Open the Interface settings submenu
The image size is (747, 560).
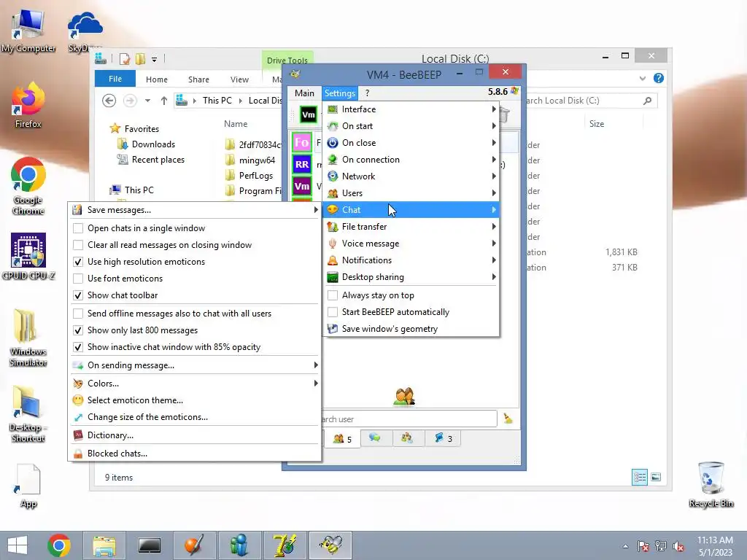click(411, 109)
